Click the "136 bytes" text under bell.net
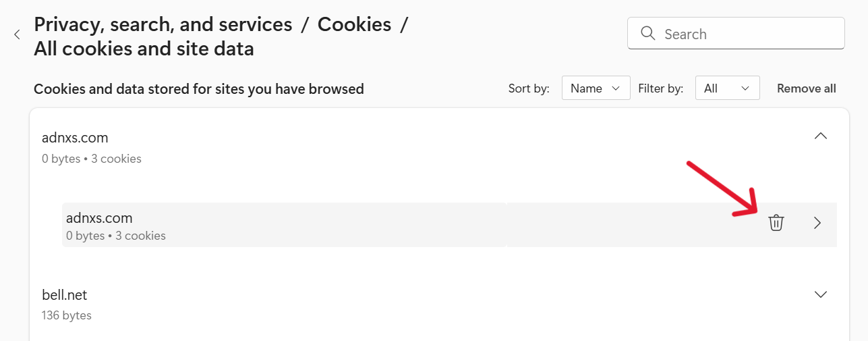Viewport: 868px width, 341px height. [x=67, y=315]
